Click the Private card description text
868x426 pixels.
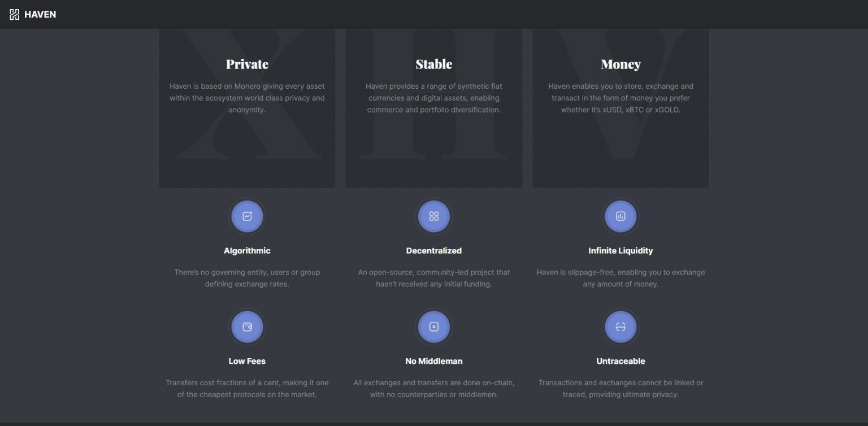coord(247,97)
